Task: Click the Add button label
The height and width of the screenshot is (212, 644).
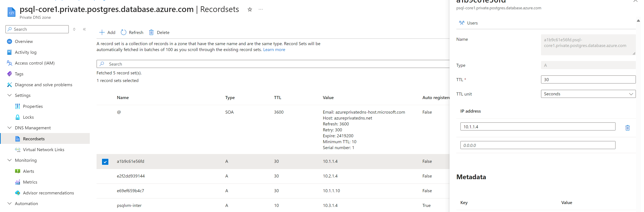Action: click(111, 32)
